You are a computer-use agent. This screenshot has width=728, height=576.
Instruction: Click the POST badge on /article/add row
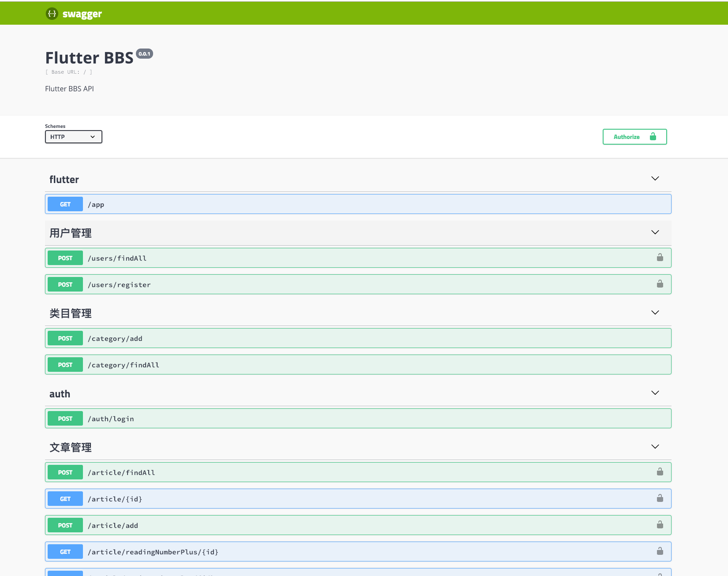(65, 525)
